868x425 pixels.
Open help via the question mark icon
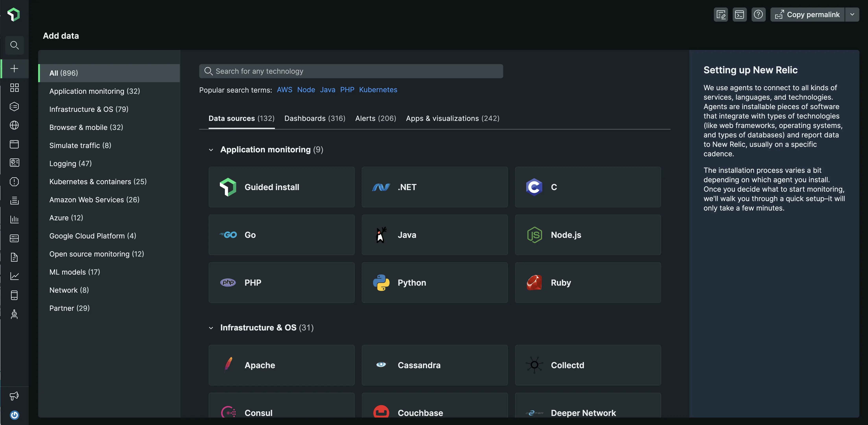[x=758, y=14]
